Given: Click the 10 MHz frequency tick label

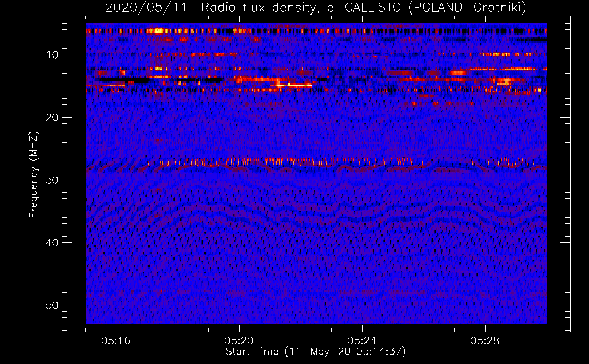Looking at the screenshot, I should point(52,55).
